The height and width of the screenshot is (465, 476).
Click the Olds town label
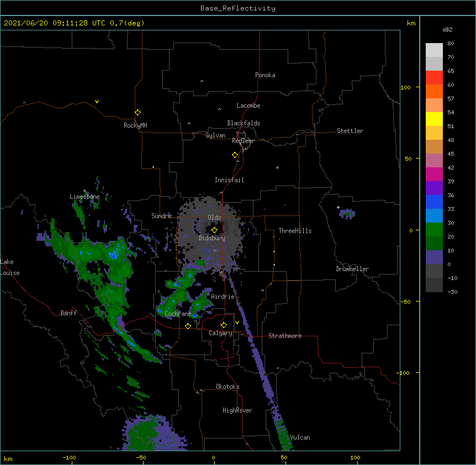(214, 218)
